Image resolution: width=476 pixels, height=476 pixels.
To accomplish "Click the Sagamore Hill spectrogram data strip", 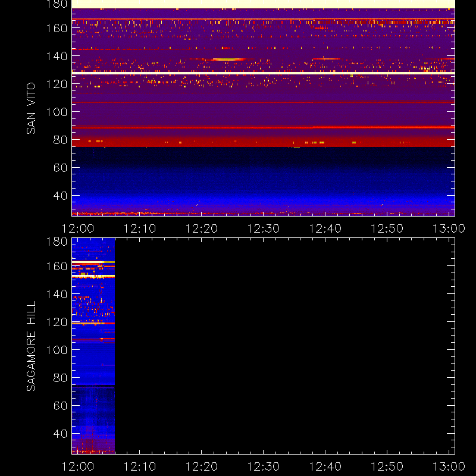I will pos(93,346).
